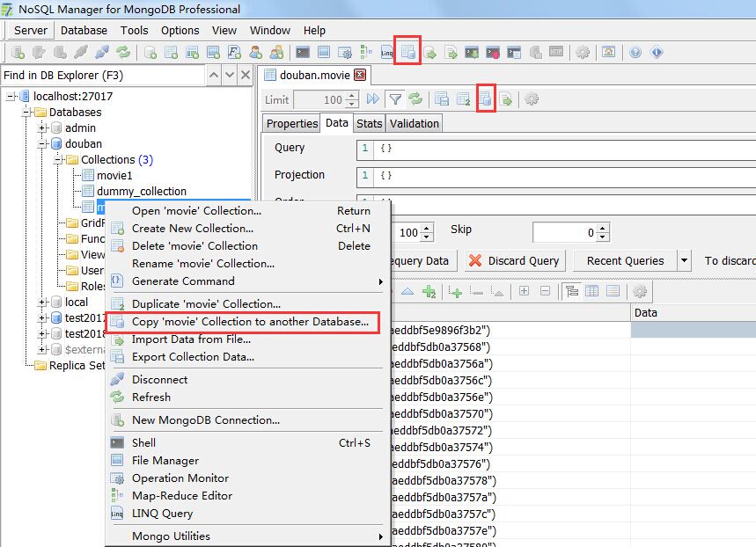Switch to the Stats tab
Image resolution: width=756 pixels, height=547 pixels.
[369, 123]
